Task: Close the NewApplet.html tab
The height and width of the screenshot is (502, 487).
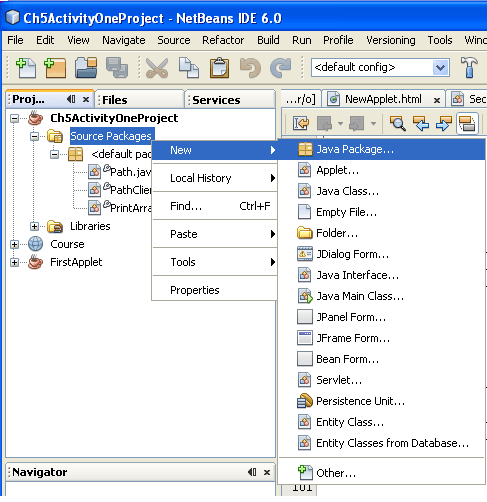Action: click(x=437, y=100)
